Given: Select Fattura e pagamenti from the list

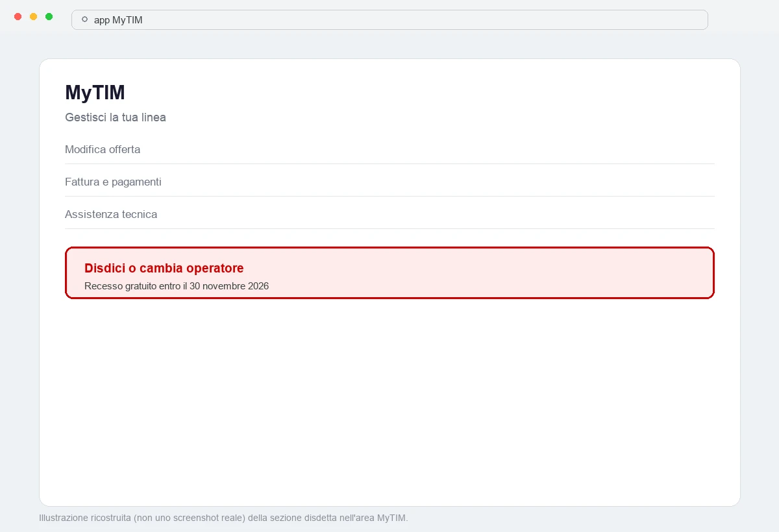Looking at the screenshot, I should point(389,182).
